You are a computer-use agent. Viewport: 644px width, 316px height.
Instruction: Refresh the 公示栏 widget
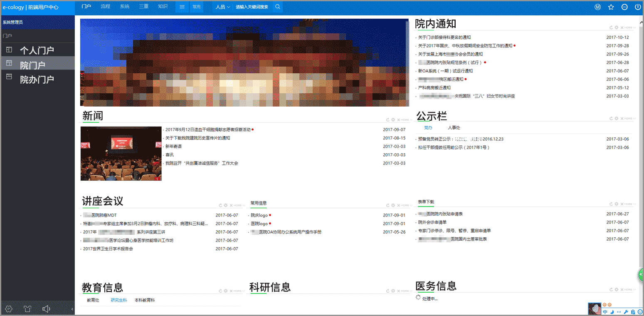click(611, 119)
